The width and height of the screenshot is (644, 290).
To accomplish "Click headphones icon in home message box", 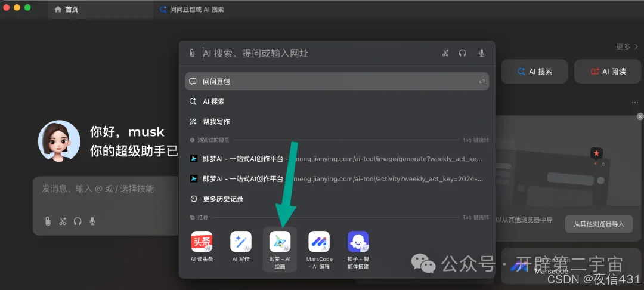I will pyautogui.click(x=78, y=221).
